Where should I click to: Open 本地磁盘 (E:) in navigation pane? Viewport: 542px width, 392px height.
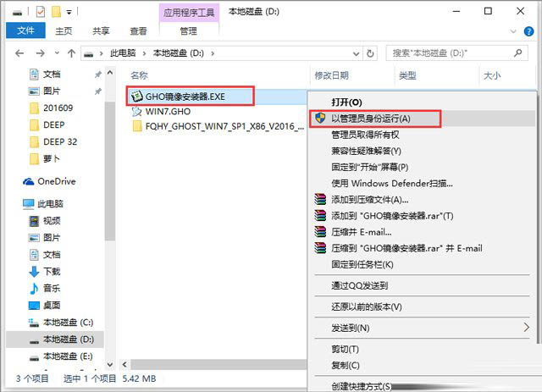(x=68, y=356)
